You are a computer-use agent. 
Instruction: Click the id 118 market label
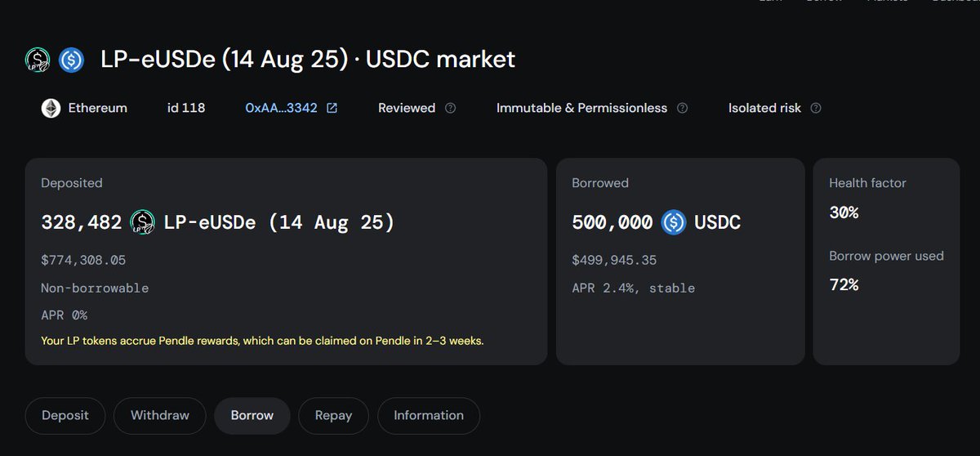(x=186, y=108)
